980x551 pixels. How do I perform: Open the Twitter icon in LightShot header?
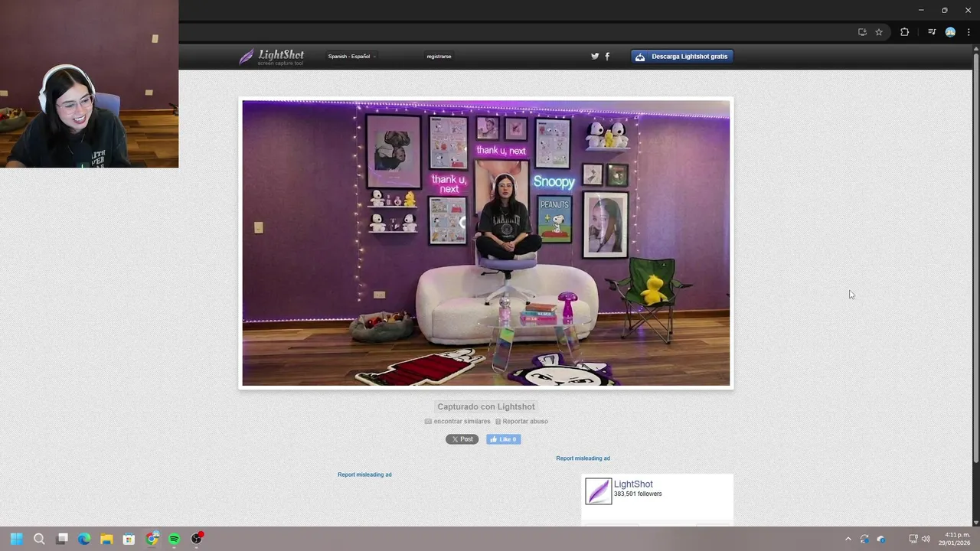(x=595, y=56)
